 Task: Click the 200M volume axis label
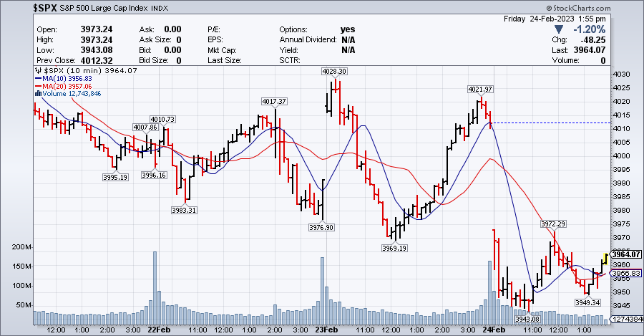click(x=16, y=247)
